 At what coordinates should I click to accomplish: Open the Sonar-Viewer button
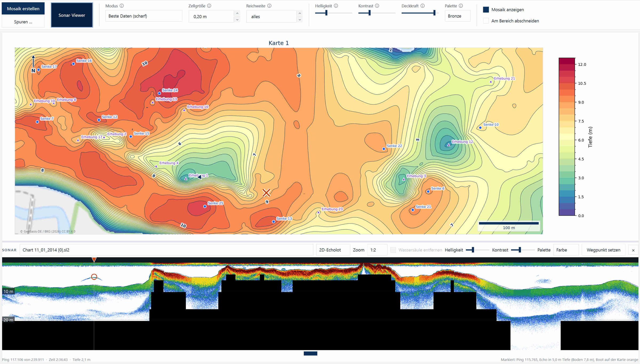[72, 15]
